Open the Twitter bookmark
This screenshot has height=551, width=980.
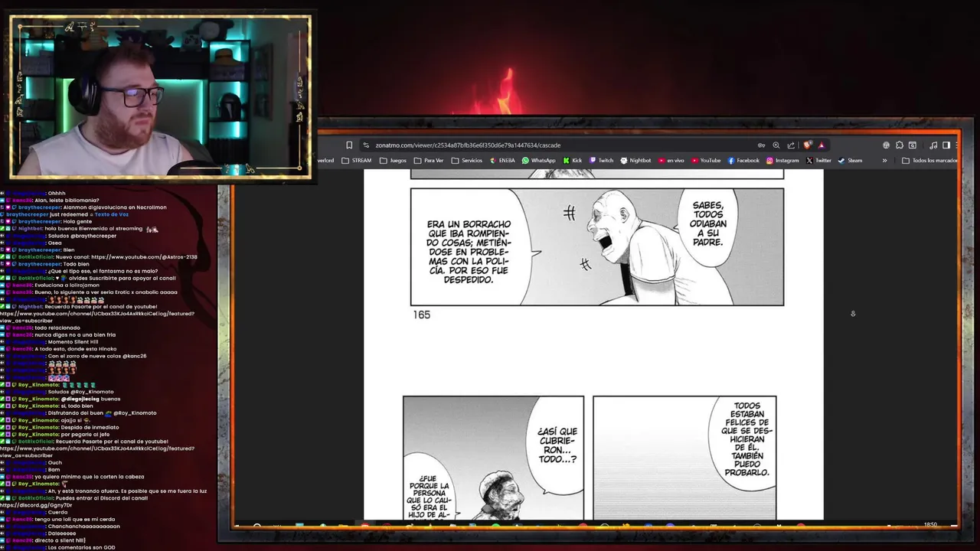[x=818, y=161]
